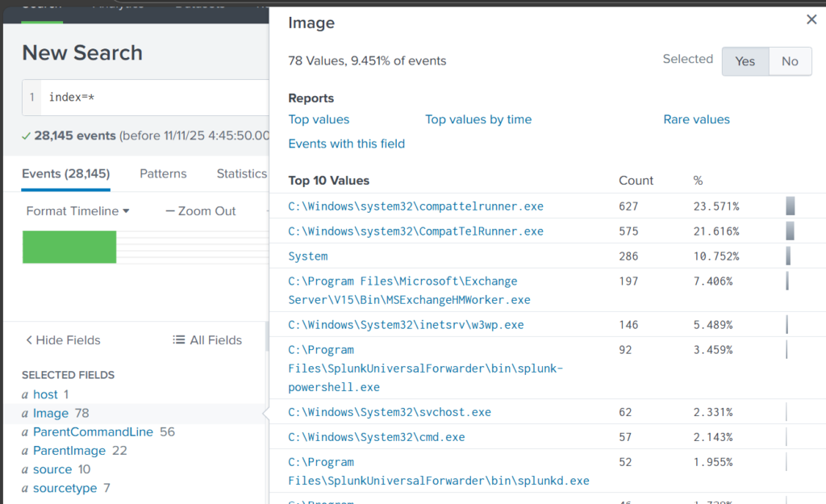
Task: Open Format Timeline dropdown
Action: click(77, 211)
